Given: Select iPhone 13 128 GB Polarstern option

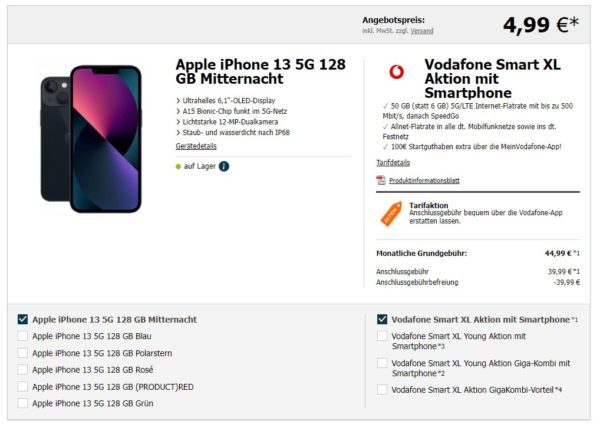Looking at the screenshot, I should 23,353.
